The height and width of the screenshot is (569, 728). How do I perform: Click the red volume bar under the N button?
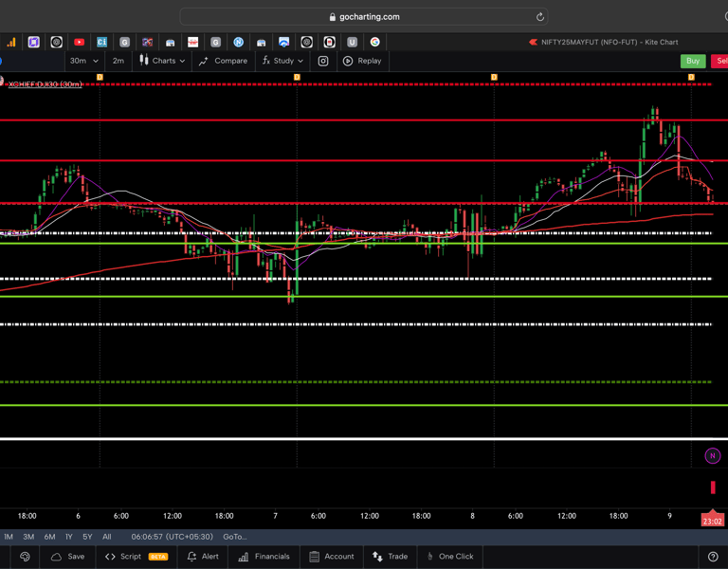pos(713,487)
